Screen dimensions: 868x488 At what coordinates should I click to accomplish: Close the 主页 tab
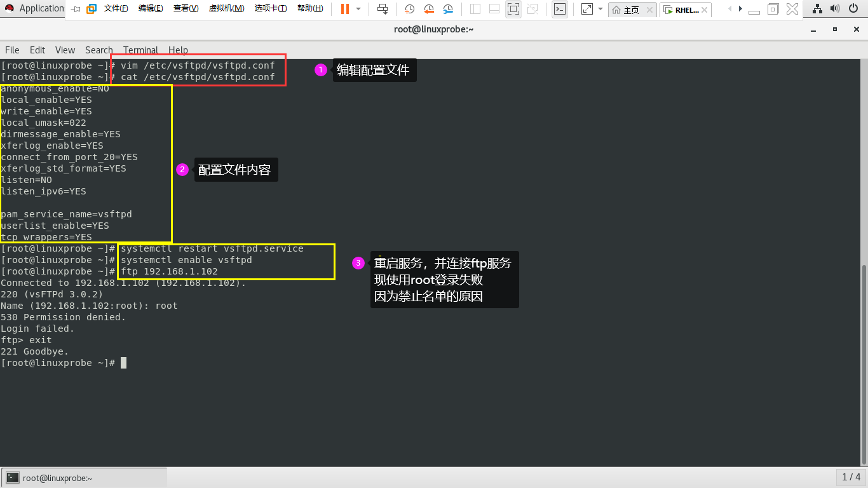pyautogui.click(x=649, y=10)
